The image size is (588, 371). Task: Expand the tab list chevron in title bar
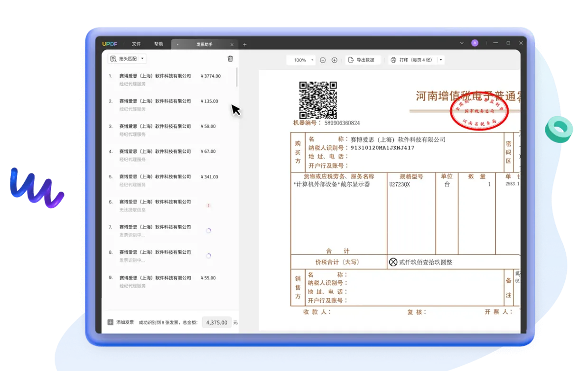[x=462, y=43]
